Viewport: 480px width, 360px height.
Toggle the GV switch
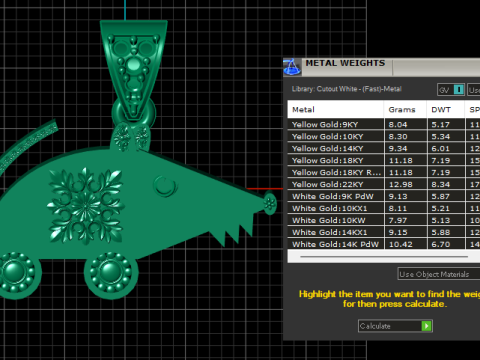pyautogui.click(x=451, y=89)
